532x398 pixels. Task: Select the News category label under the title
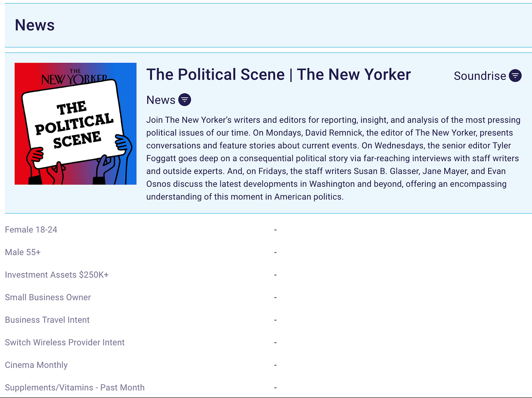[161, 100]
